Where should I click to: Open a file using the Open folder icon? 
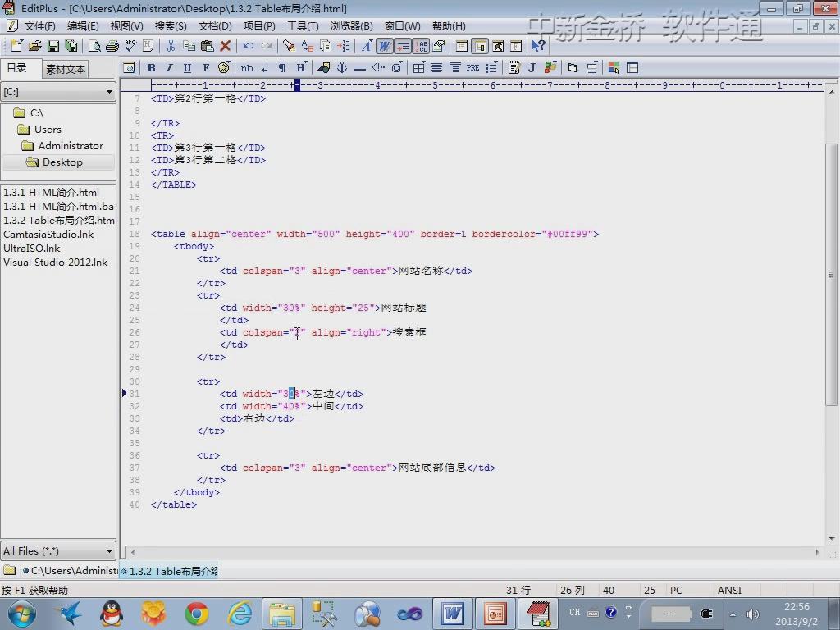click(34, 46)
